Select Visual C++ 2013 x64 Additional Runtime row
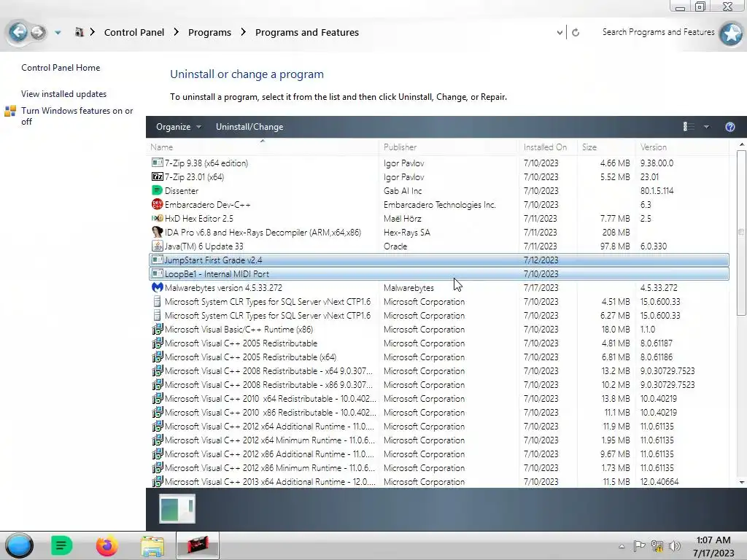747x560 pixels. point(438,481)
